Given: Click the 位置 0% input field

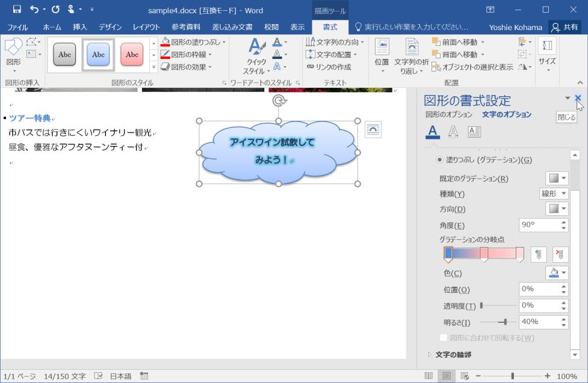Looking at the screenshot, I should coord(543,289).
